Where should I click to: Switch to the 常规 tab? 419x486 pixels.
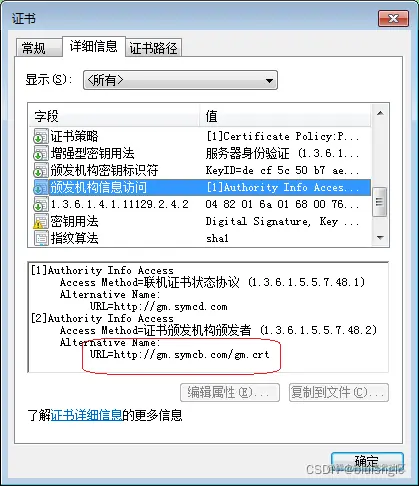click(x=33, y=48)
